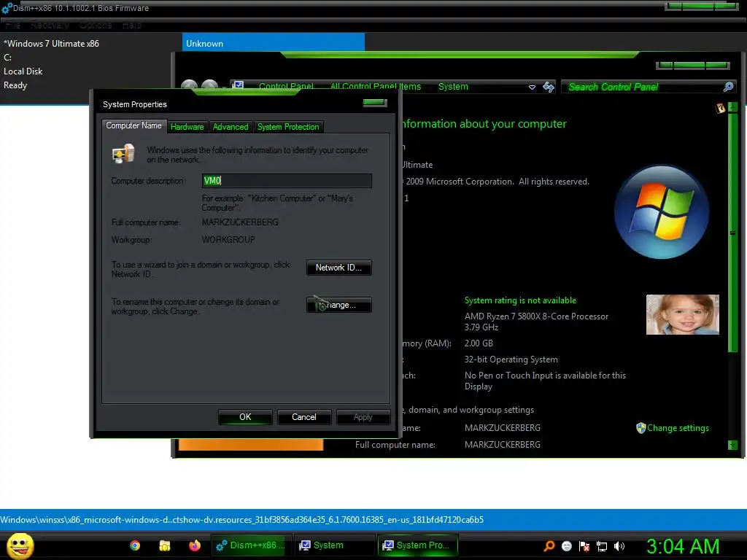Open the network tray icon
The width and height of the screenshot is (747, 560).
[602, 546]
